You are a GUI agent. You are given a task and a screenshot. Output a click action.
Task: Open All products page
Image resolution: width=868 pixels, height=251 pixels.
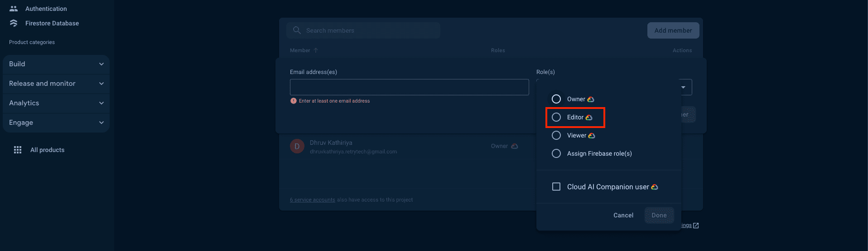pos(47,150)
